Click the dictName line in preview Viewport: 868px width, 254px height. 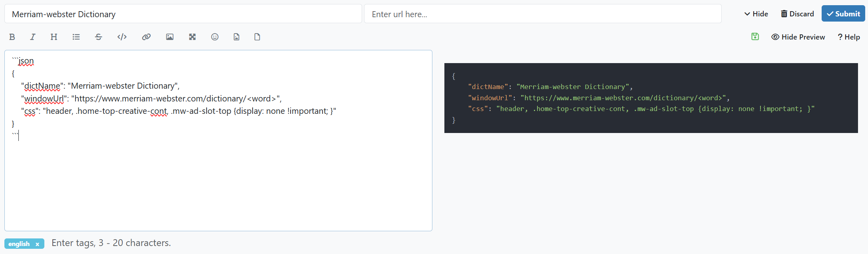[x=550, y=87]
